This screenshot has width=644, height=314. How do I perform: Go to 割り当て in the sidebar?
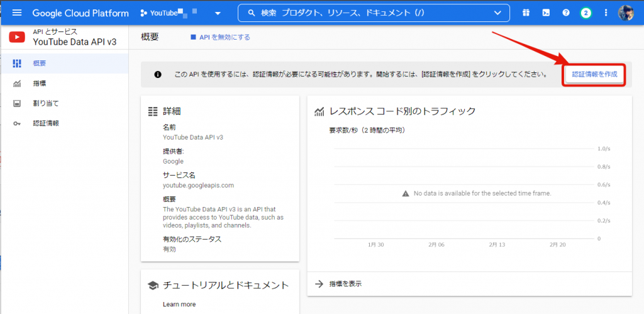pos(45,103)
